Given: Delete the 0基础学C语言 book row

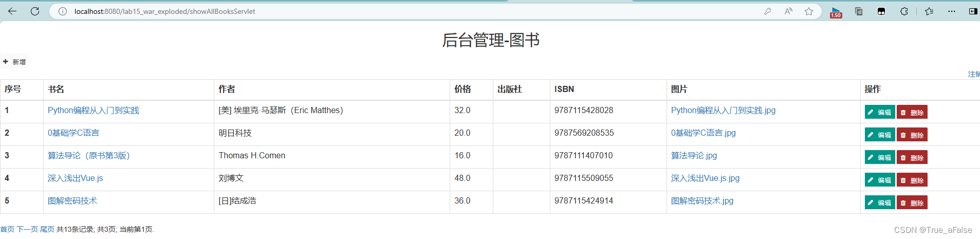Looking at the screenshot, I should pos(912,135).
